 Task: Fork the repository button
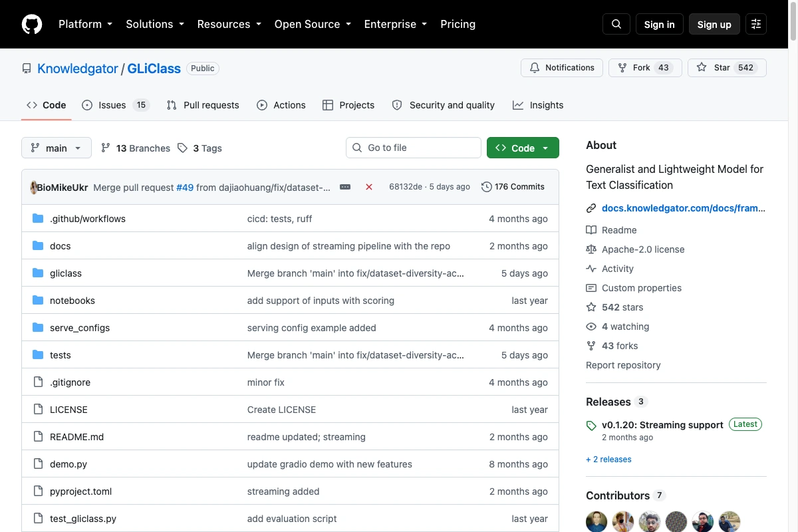coord(645,68)
